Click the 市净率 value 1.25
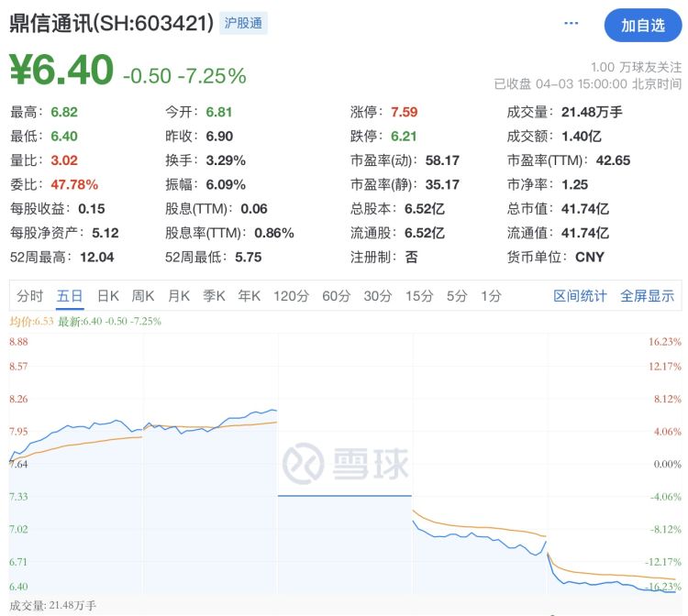Image resolution: width=688 pixels, height=616 pixels. (x=574, y=184)
